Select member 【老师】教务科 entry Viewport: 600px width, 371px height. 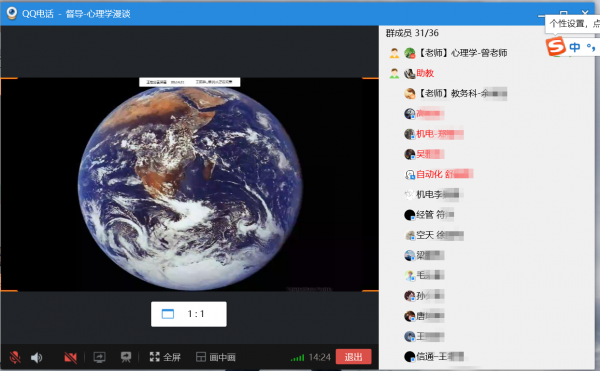[455, 93]
